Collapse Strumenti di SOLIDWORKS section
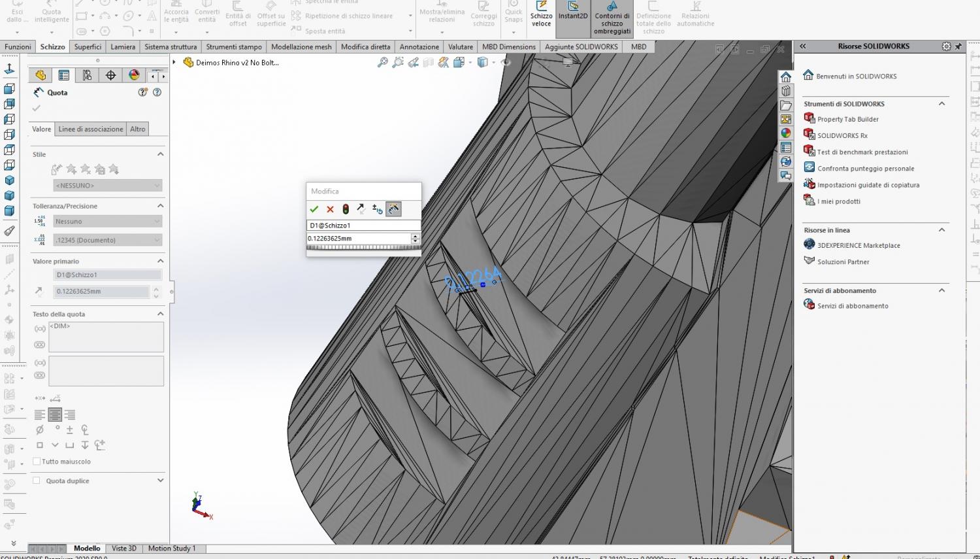Screen dimensions: 980x559 (x=941, y=104)
